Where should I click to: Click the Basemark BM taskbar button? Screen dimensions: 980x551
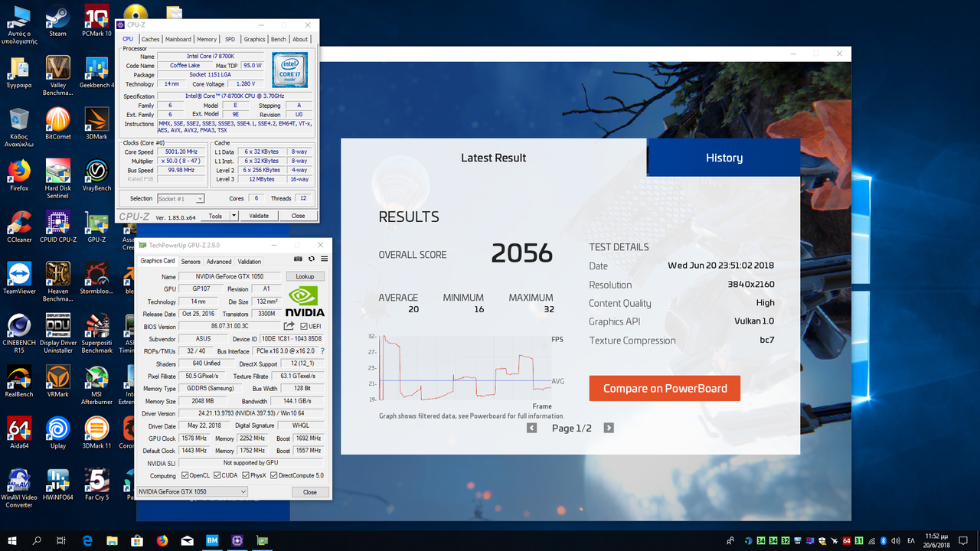212,540
